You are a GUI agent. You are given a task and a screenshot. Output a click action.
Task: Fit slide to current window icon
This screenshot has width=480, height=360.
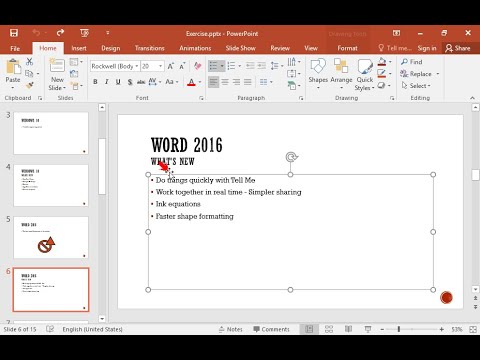click(x=473, y=329)
